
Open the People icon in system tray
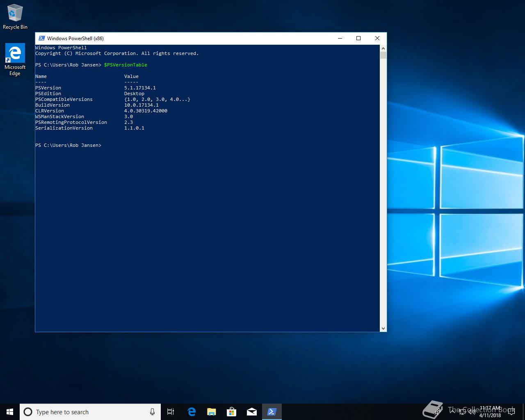click(x=438, y=412)
